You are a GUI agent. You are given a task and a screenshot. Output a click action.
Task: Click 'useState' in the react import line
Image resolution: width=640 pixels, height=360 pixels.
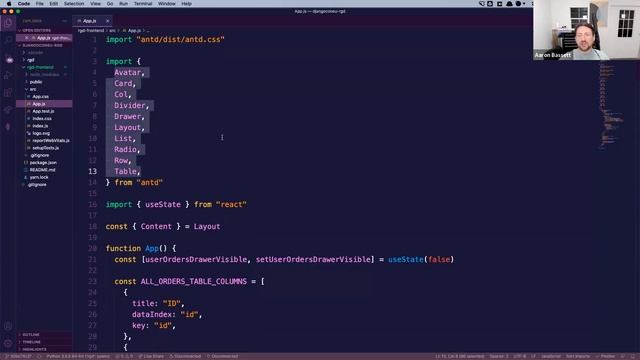[163, 204]
